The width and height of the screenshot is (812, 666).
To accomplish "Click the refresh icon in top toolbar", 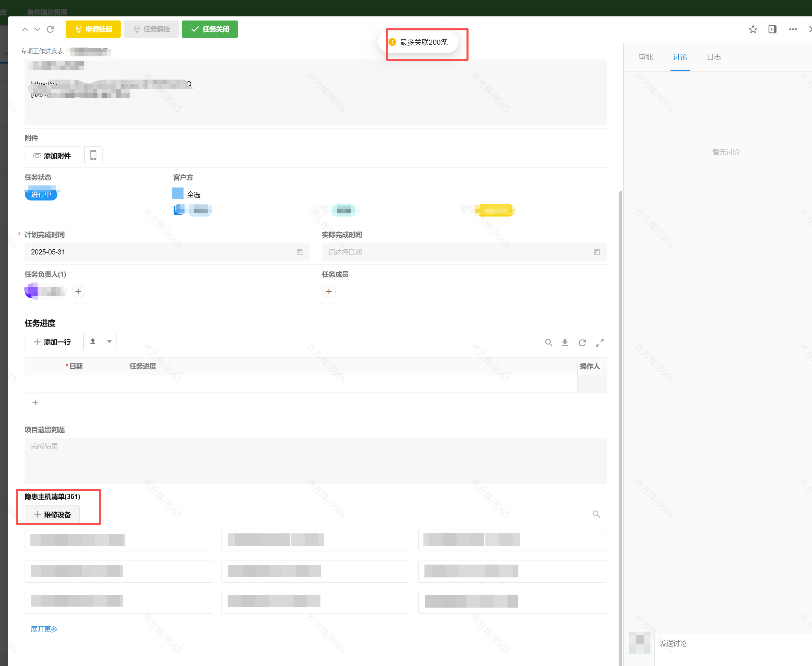I will (x=50, y=29).
